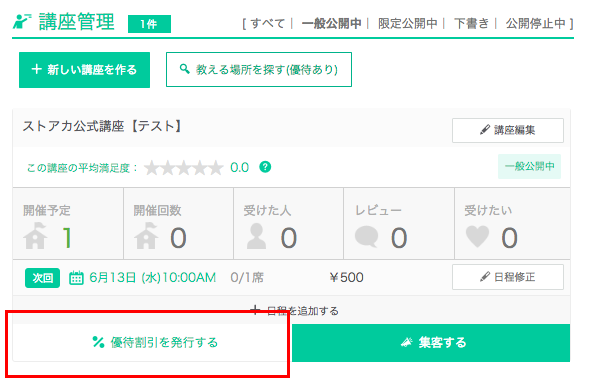Viewport: 606px width, 391px height.
Task: Click 教える場所を探す(優待あり) search button
Action: (x=259, y=70)
